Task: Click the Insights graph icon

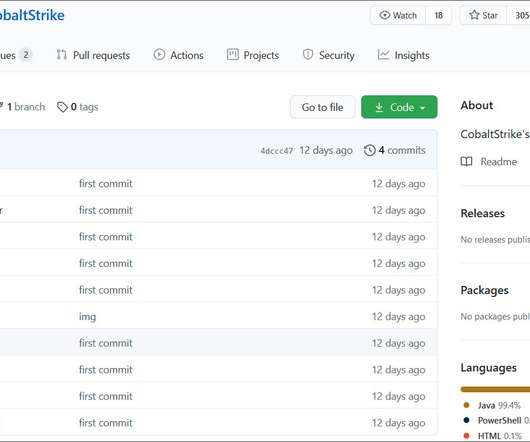Action: 383,55
